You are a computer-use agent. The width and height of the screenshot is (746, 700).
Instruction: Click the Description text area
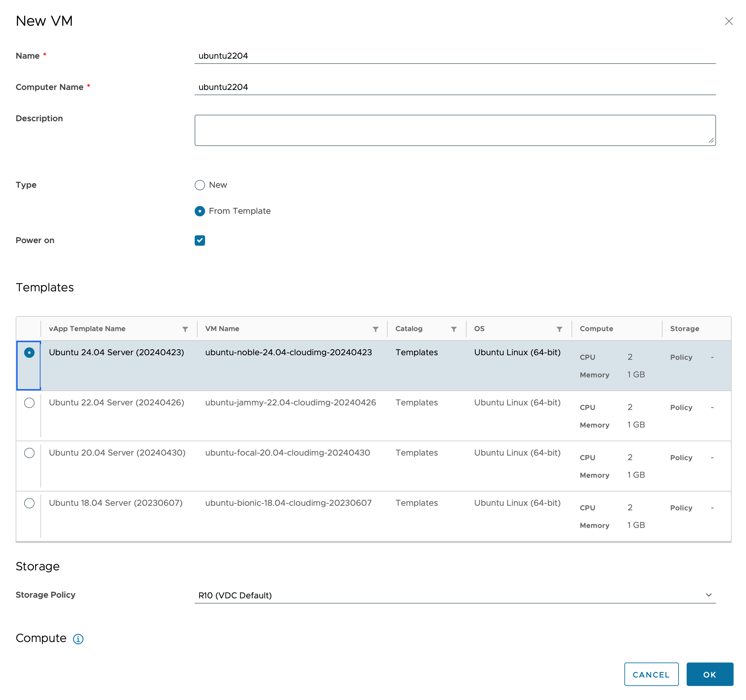pyautogui.click(x=455, y=130)
